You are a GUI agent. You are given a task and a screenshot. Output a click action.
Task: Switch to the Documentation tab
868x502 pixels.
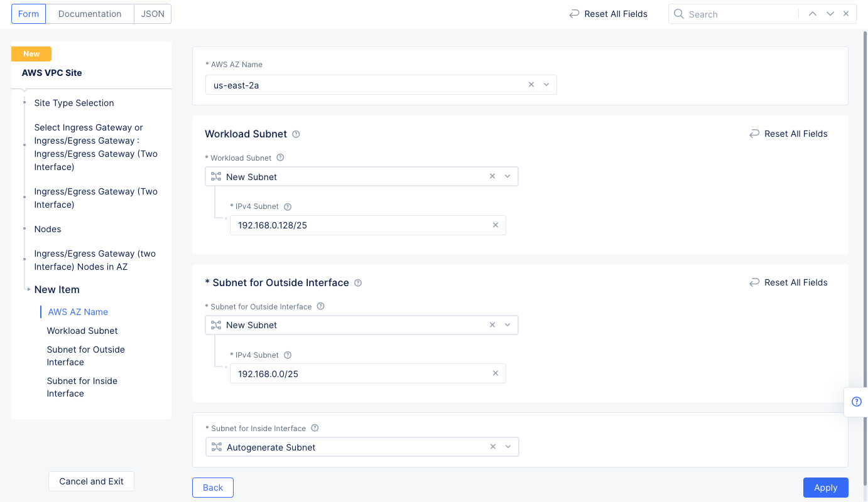pyautogui.click(x=90, y=14)
